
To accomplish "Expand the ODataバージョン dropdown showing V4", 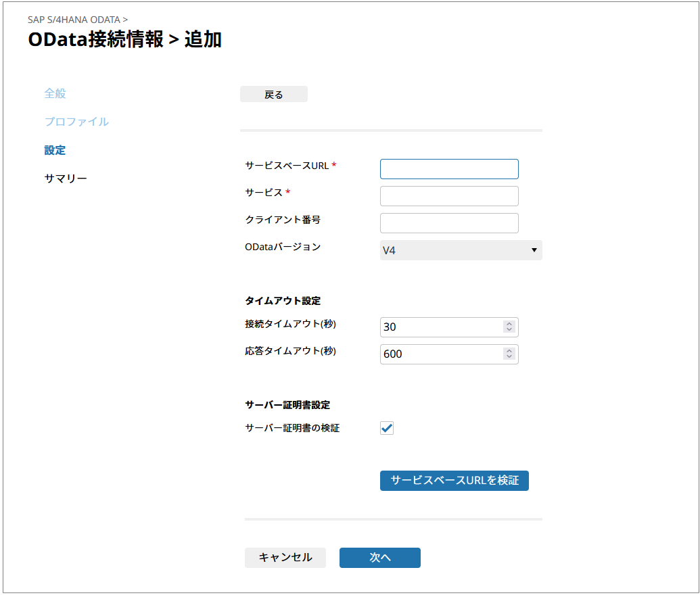I will (461, 250).
